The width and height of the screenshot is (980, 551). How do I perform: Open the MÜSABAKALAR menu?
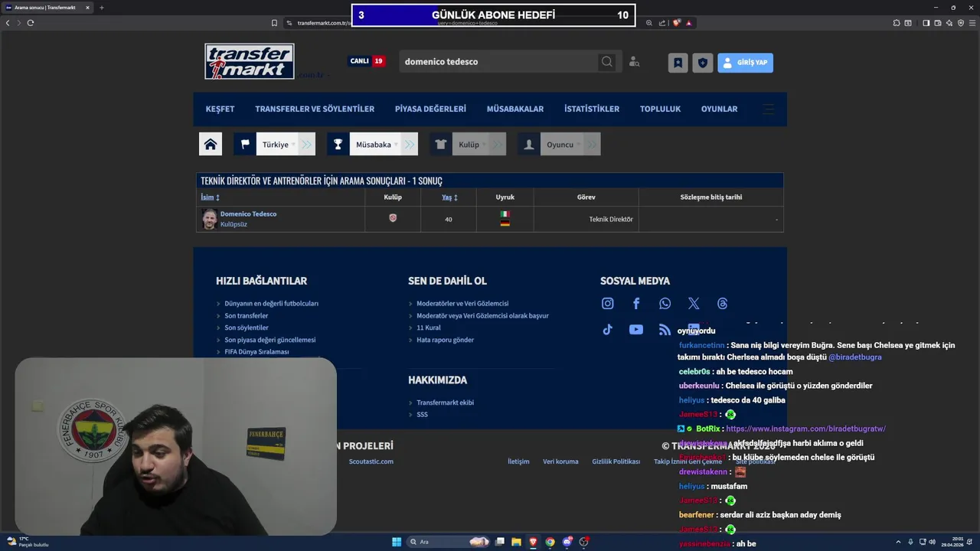(515, 109)
